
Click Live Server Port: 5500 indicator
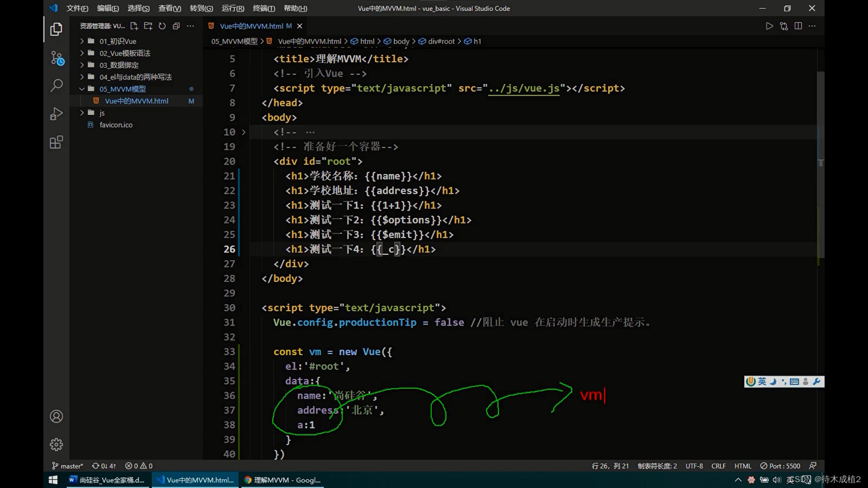[x=780, y=466]
